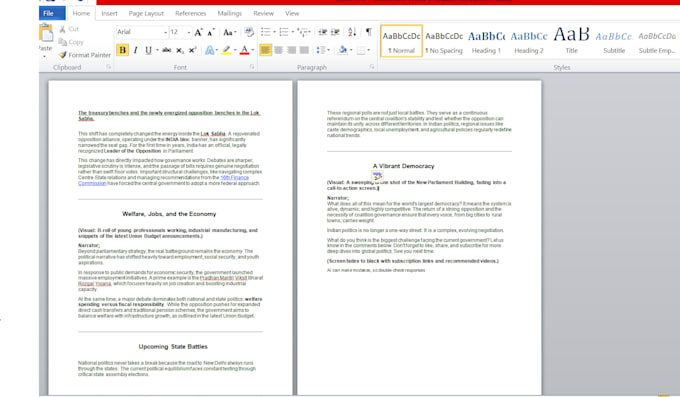This screenshot has width=680, height=397.
Task: Grow font size with large A icon
Action: click(198, 32)
